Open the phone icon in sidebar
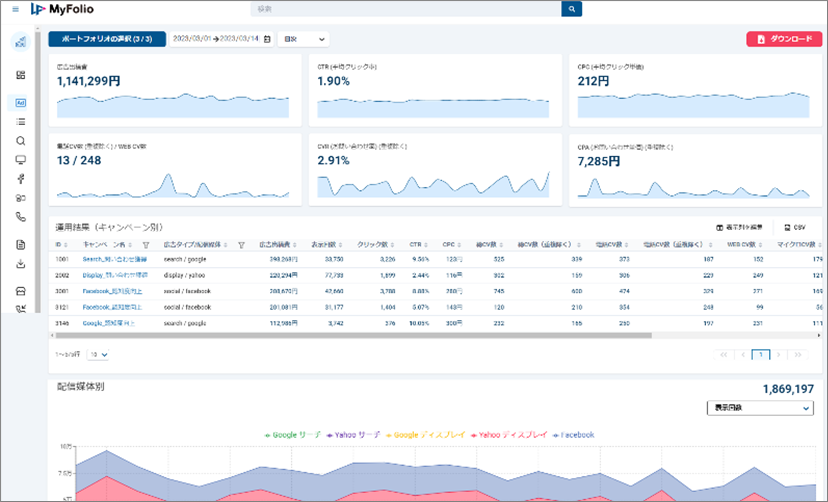The height and width of the screenshot is (502, 828). pos(21,217)
